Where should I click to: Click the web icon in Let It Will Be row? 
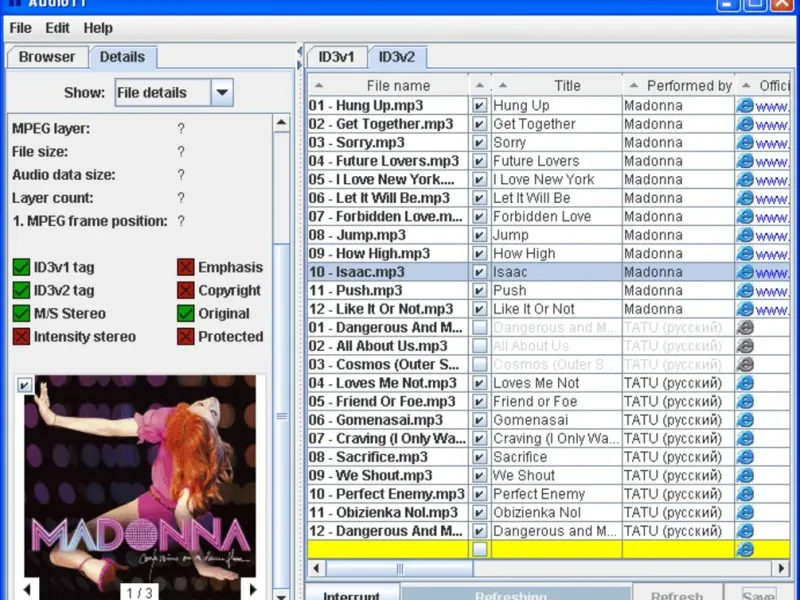[745, 198]
